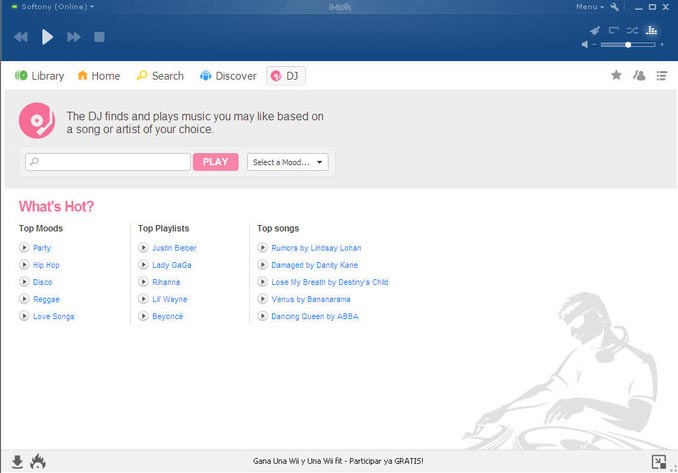678x473 pixels.
Task: Play the Reggae mood icon
Action: click(x=24, y=299)
